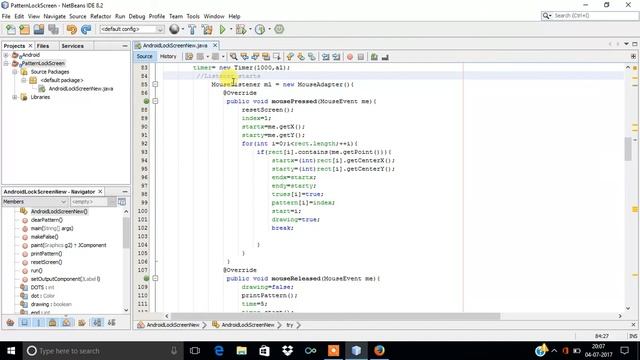This screenshot has height=360, width=640.
Task: Shift the line right in editor toolbar
Action: click(336, 57)
